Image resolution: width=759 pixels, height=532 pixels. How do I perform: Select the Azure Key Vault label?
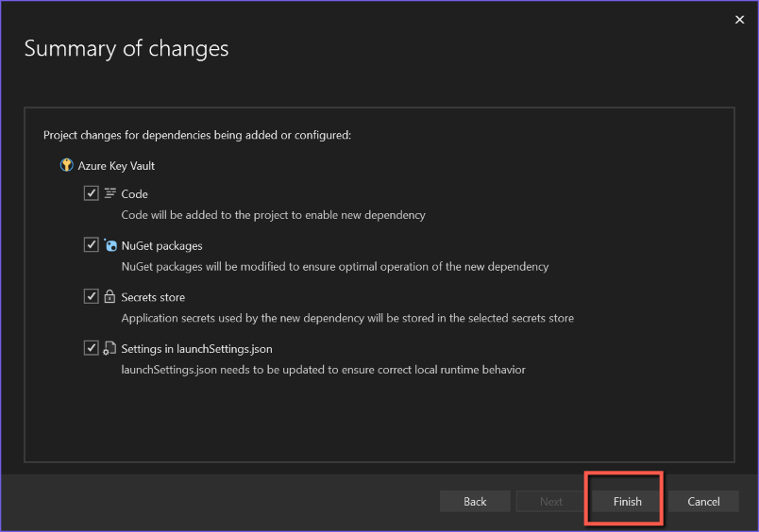point(116,166)
